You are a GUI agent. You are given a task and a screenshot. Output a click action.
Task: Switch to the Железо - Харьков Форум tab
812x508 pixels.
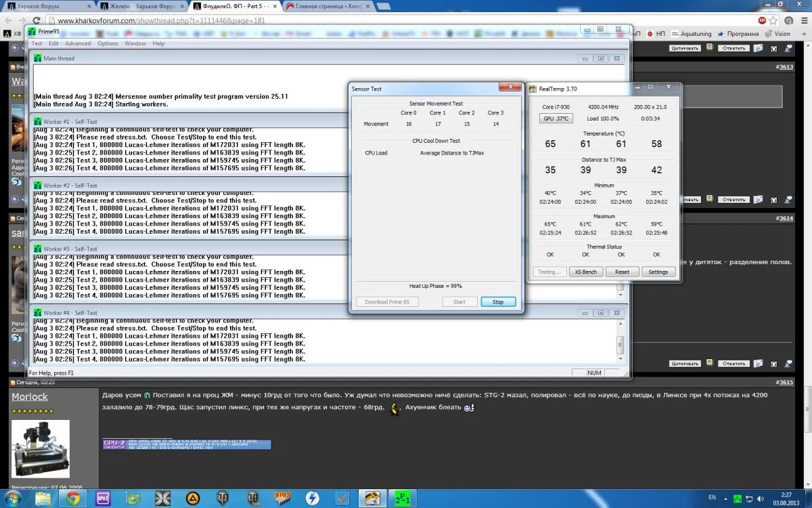(141, 6)
